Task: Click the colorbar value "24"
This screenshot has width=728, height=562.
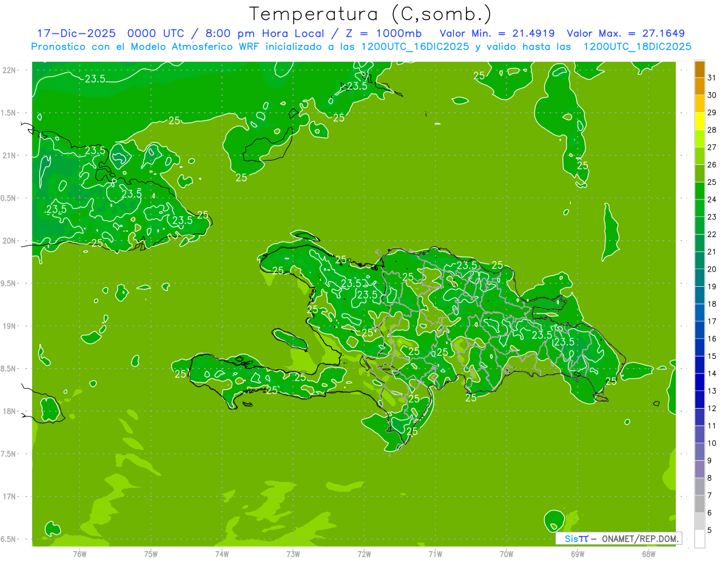Action: 712,199
